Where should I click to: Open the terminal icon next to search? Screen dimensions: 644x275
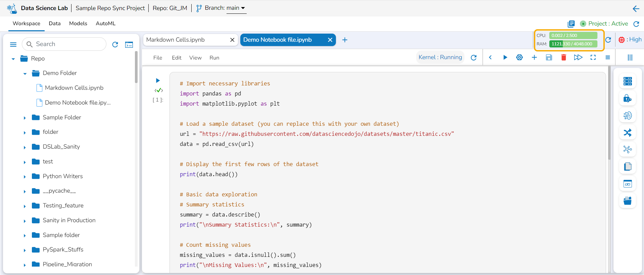pyautogui.click(x=129, y=44)
